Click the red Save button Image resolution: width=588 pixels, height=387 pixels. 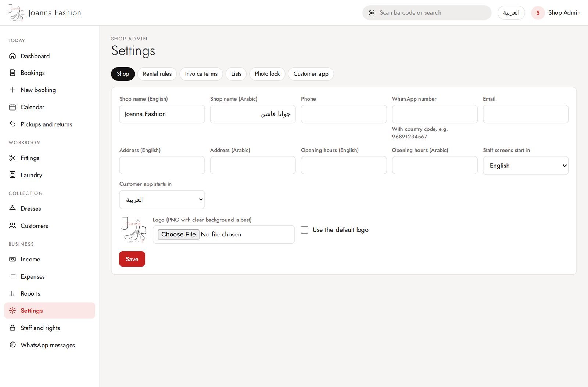click(x=132, y=259)
